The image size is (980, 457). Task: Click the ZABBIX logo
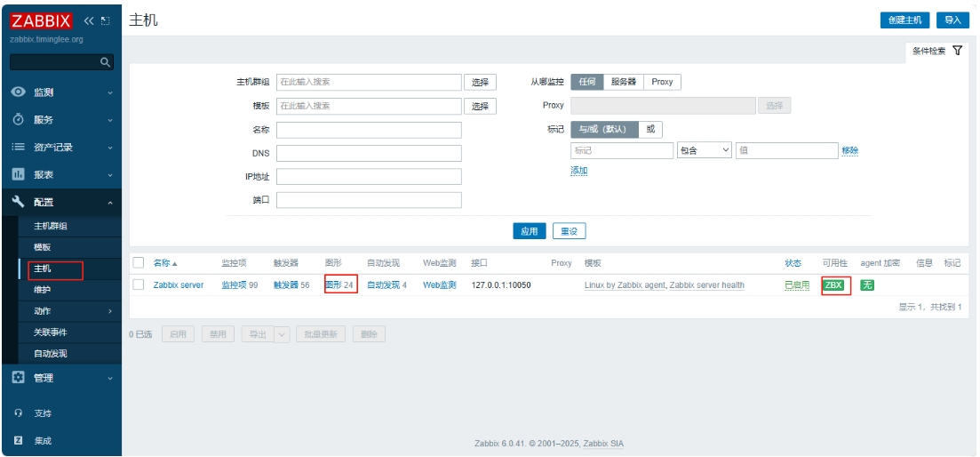pos(41,20)
